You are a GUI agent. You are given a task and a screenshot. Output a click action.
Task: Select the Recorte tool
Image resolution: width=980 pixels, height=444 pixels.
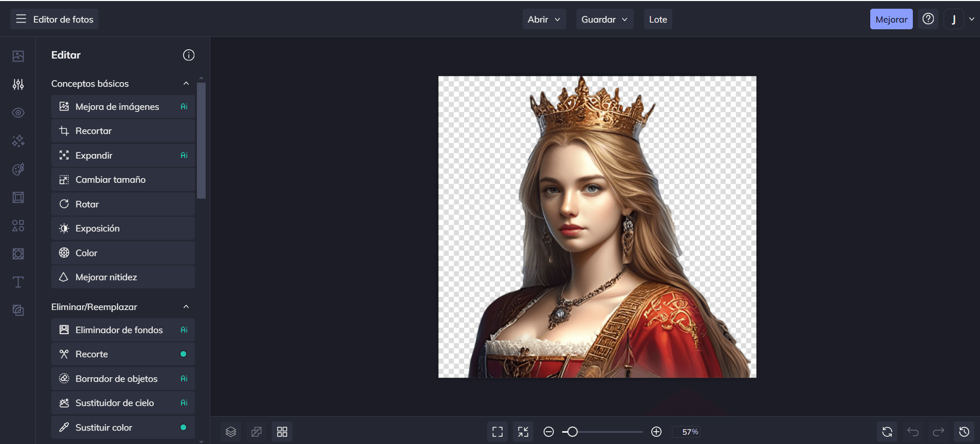click(x=123, y=354)
